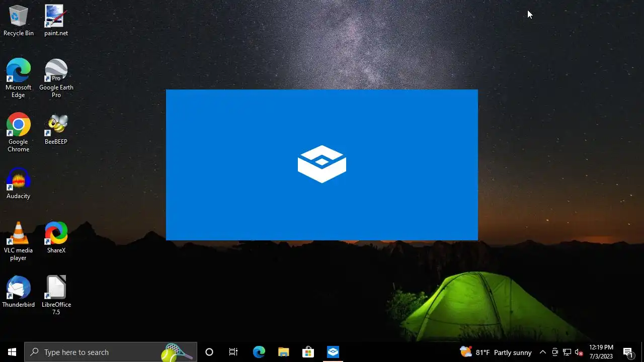The image size is (644, 362).
Task: Open the weather widget showing 81°F
Action: [496, 352]
